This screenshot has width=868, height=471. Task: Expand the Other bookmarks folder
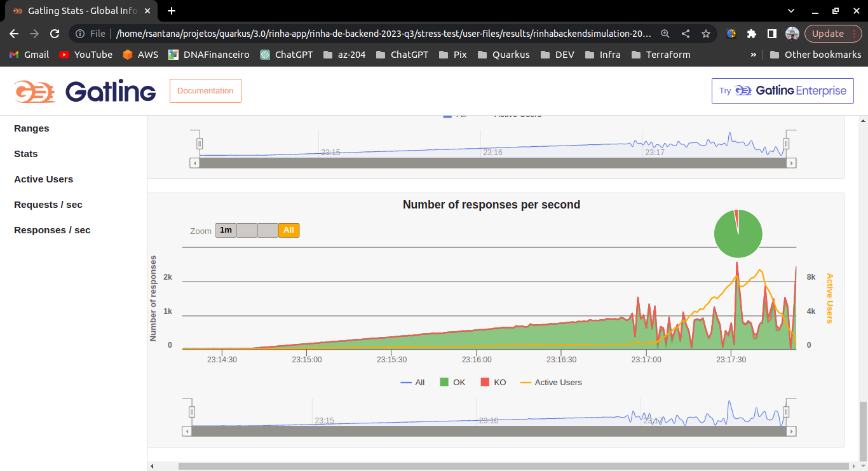pos(815,55)
